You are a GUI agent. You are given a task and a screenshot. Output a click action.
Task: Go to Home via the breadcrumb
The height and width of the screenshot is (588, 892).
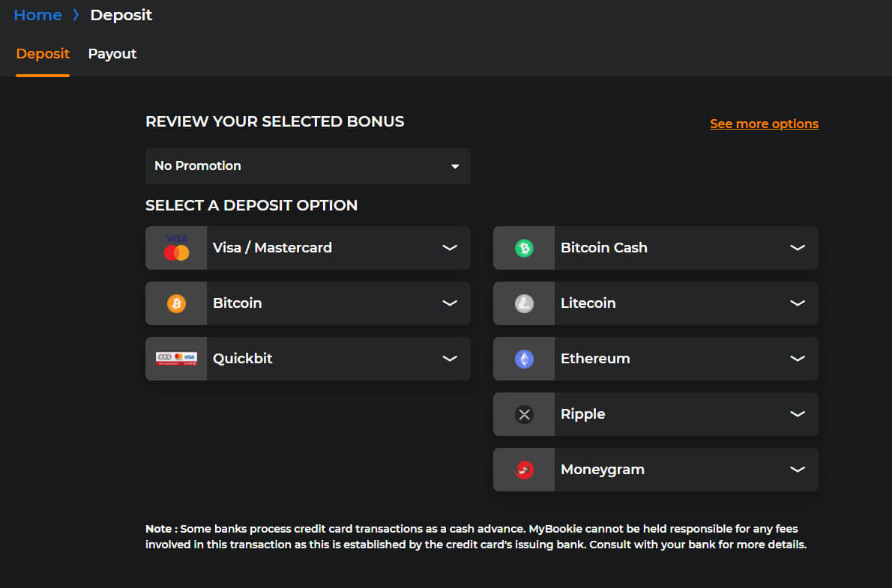tap(37, 15)
